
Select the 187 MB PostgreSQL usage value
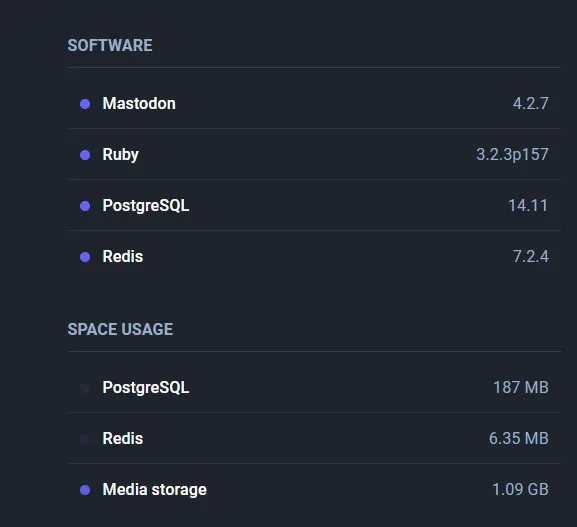521,388
